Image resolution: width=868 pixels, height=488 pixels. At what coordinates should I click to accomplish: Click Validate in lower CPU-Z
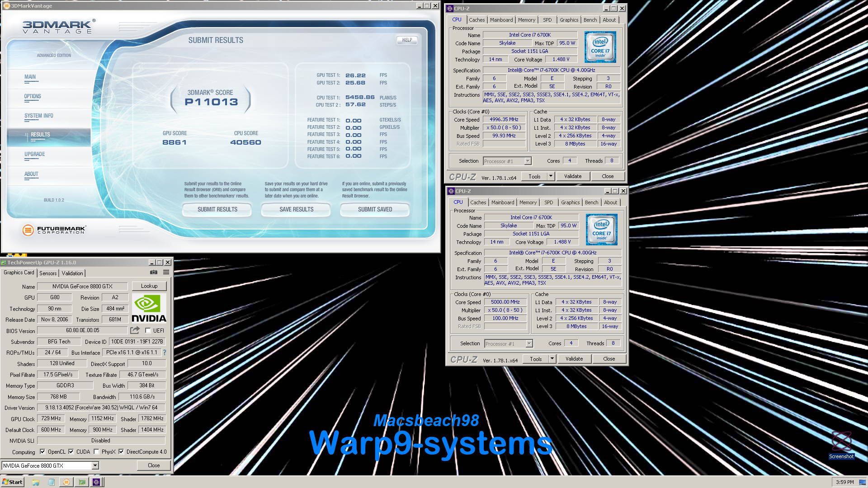point(574,359)
